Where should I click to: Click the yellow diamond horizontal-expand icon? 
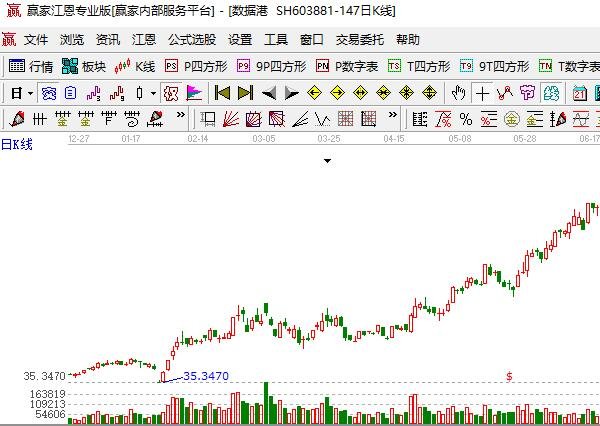[360, 93]
